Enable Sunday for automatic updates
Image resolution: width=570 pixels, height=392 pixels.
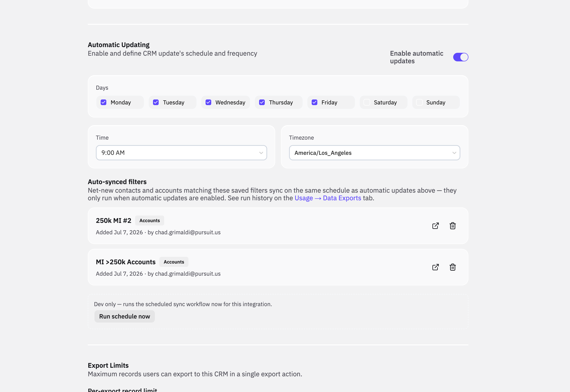(x=419, y=103)
